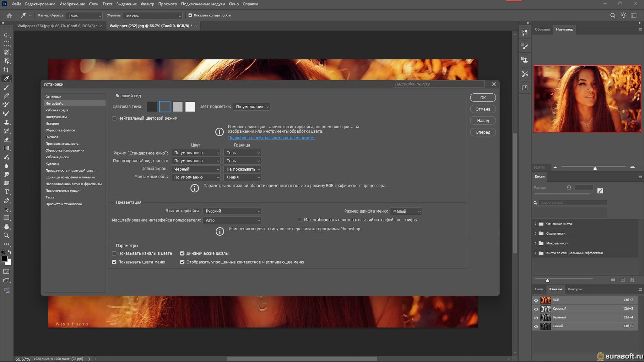Screen dimensions: 644x362
Task: Toggle Показывать каналы в цвете checkbox
Action: pyautogui.click(x=114, y=253)
